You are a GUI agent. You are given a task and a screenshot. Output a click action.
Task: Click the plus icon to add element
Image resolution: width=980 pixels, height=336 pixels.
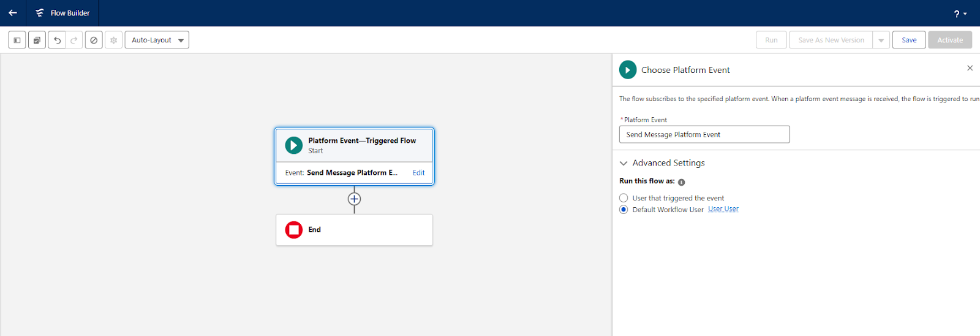pyautogui.click(x=354, y=199)
